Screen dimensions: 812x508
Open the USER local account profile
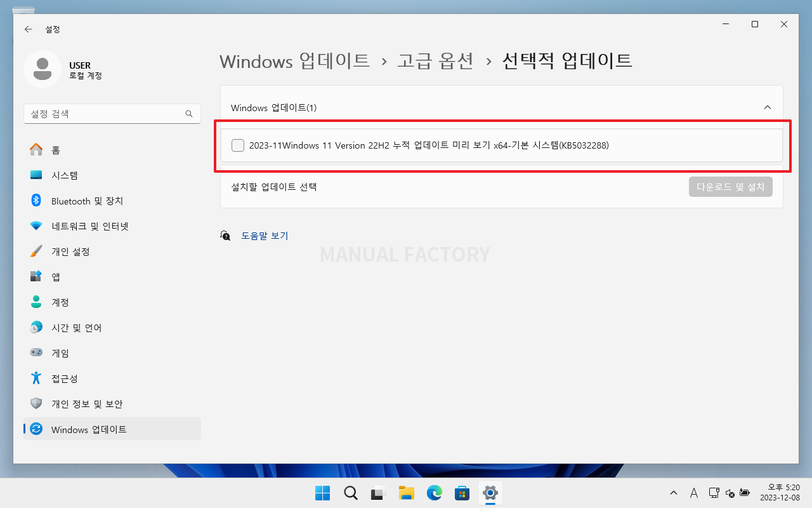tap(63, 70)
